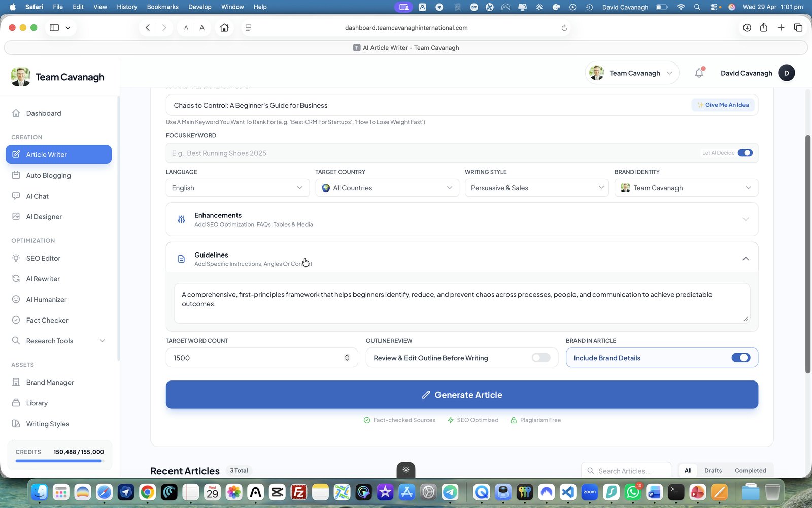Open the Brand Identity dropdown

pos(686,188)
